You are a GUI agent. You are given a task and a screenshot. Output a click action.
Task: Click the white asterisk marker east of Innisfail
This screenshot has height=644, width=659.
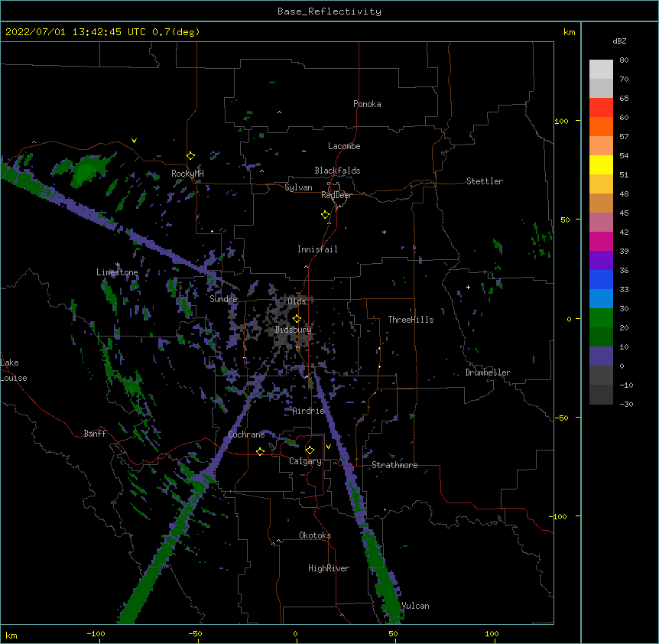pyautogui.click(x=384, y=232)
